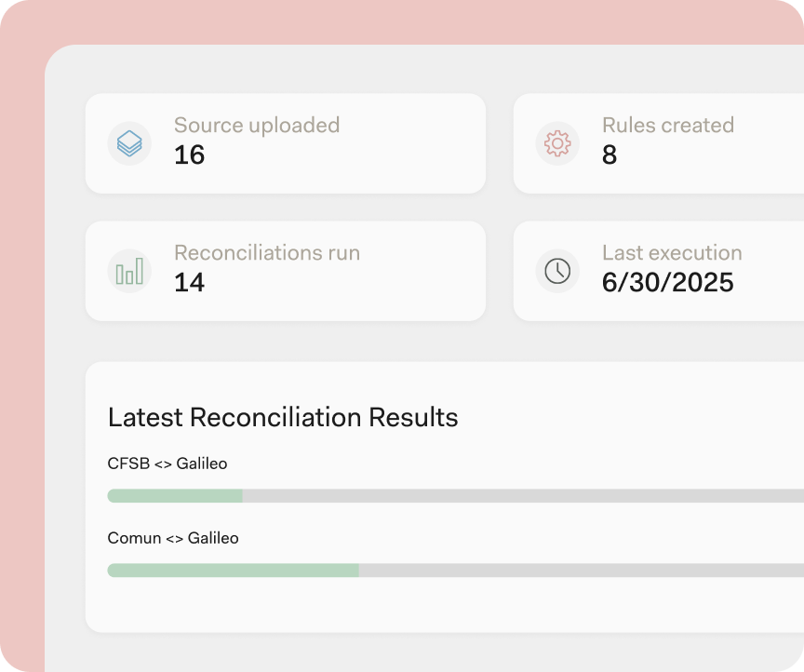Click the Latest Reconciliation Results heading
The height and width of the screenshot is (672, 804).
283,417
